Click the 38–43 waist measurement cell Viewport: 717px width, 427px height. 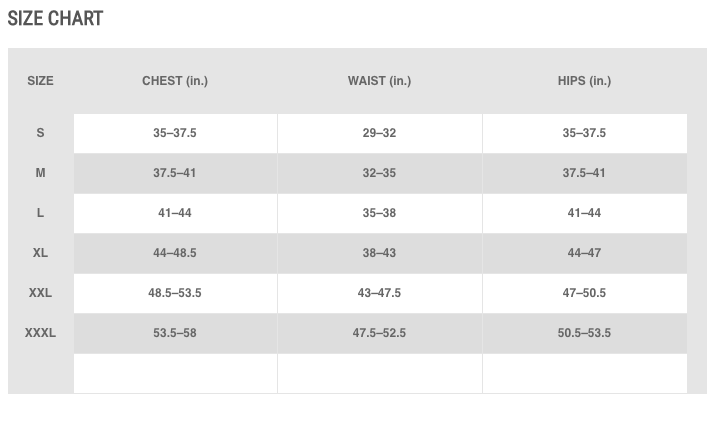coord(379,253)
